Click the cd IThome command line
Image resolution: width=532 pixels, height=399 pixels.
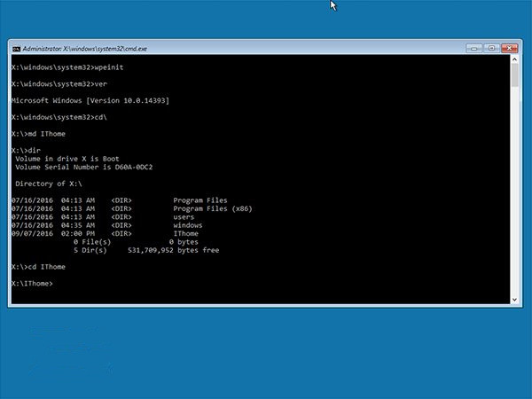(x=39, y=267)
